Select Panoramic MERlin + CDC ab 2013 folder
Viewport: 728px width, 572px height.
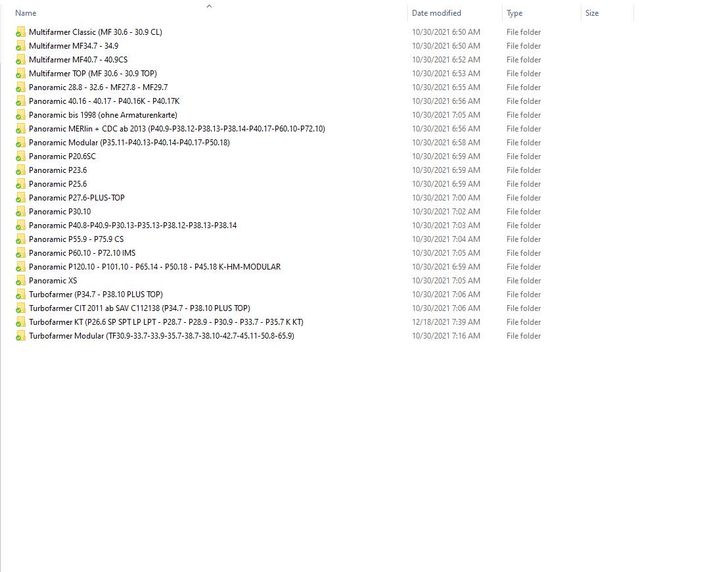[x=176, y=129]
